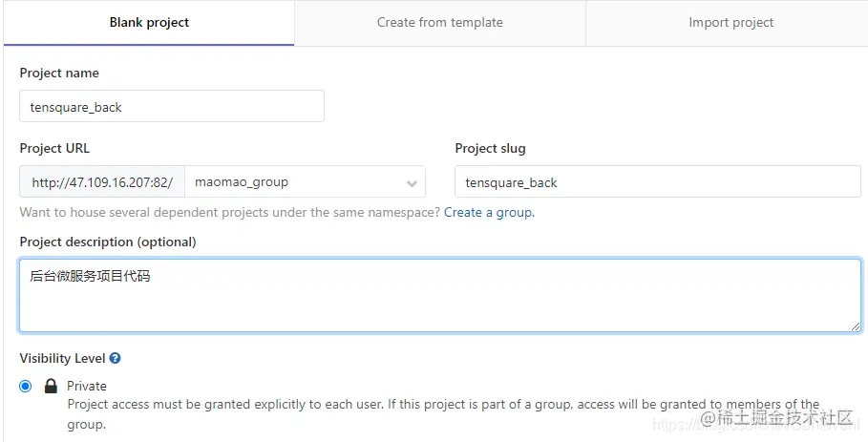
Task: Open the Create from template tab
Action: tap(439, 23)
